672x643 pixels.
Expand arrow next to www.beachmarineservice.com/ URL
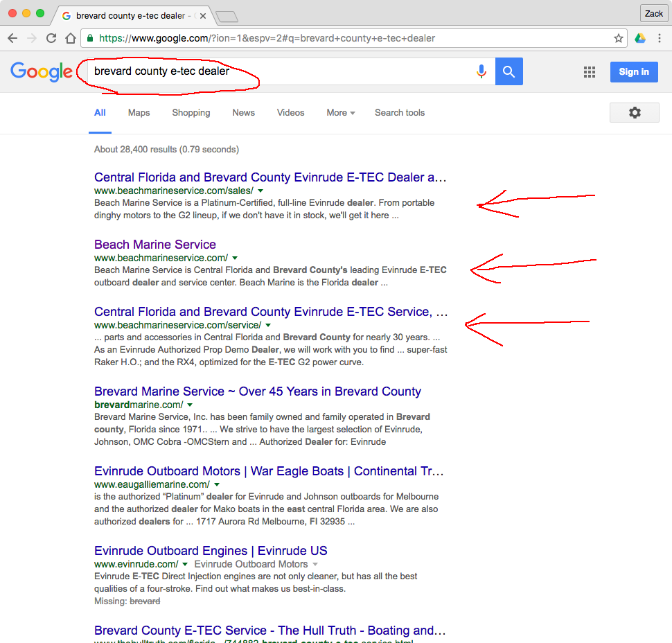tap(235, 258)
